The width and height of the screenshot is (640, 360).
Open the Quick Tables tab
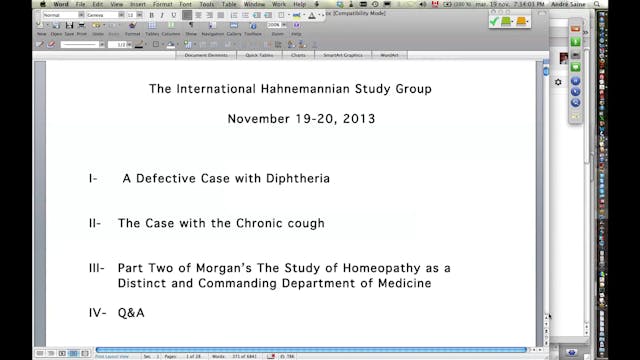[259, 55]
